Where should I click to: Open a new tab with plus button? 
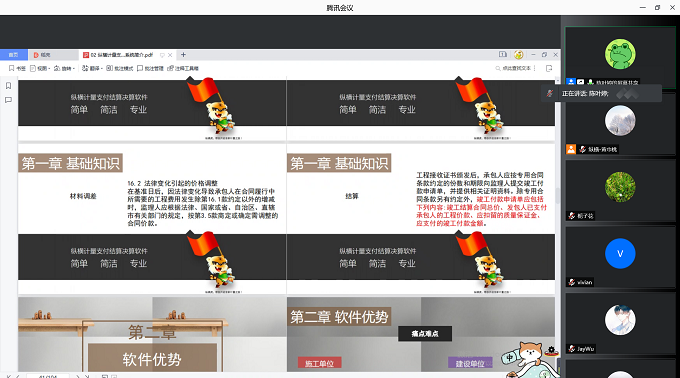(183, 55)
